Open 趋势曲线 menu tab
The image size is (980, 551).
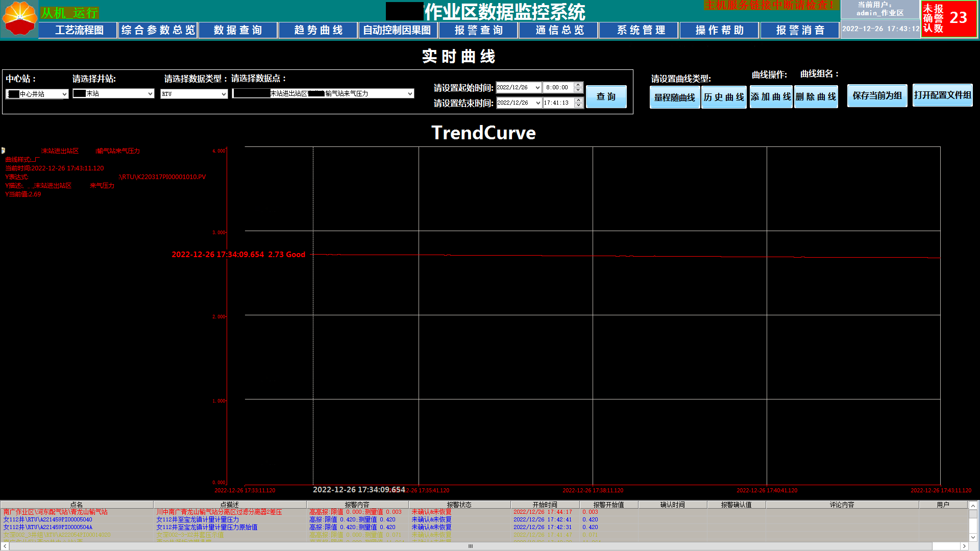318,30
